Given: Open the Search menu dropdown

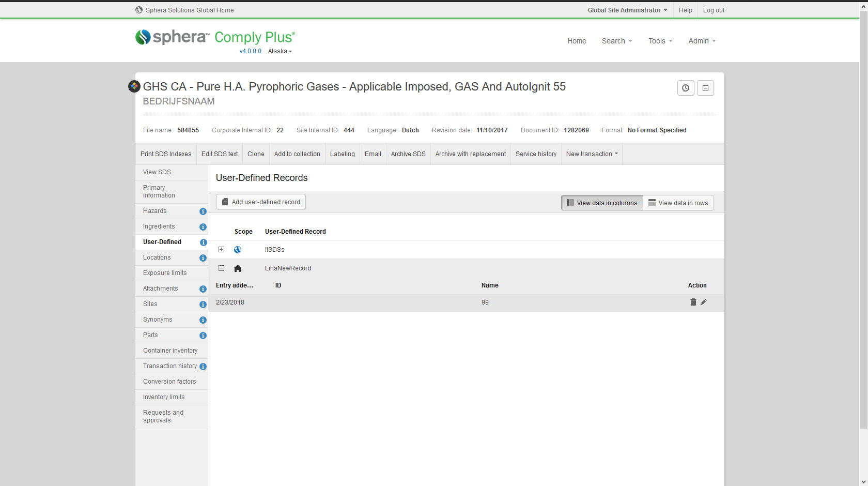Looking at the screenshot, I should 617,41.
